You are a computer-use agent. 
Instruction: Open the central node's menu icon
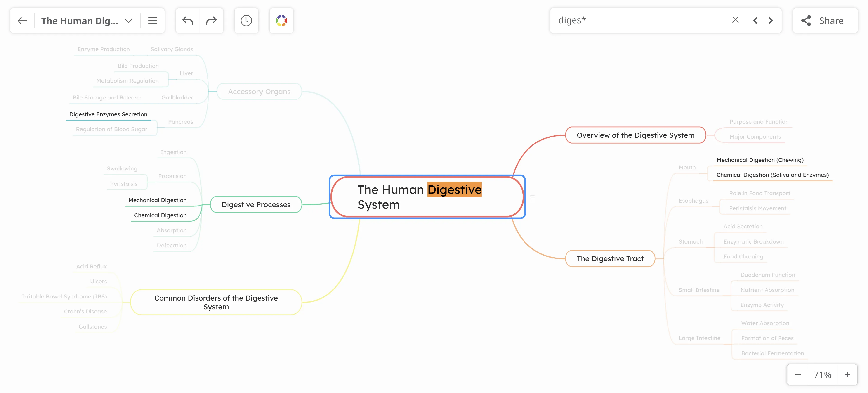click(x=532, y=197)
